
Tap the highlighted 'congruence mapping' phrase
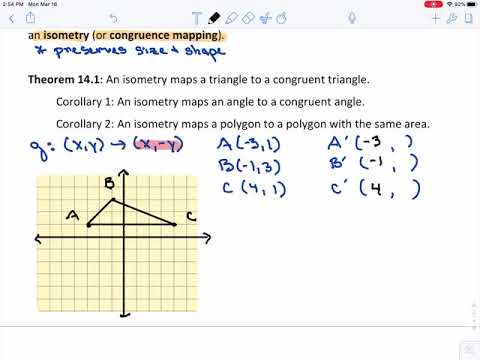click(x=164, y=35)
